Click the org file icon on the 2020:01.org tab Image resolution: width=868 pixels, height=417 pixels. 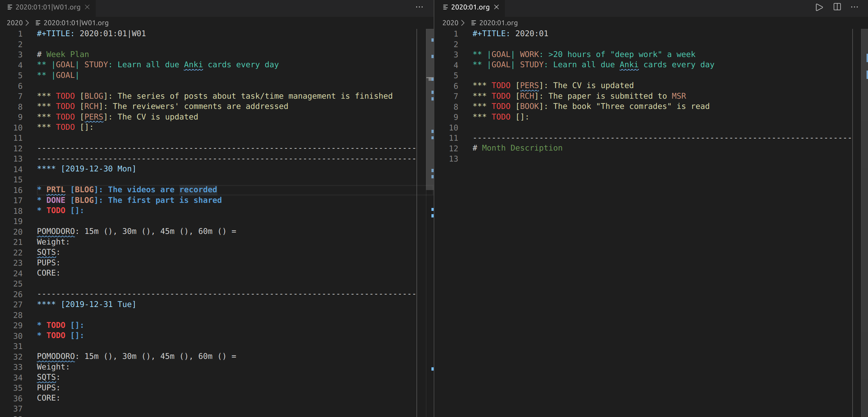pyautogui.click(x=445, y=7)
